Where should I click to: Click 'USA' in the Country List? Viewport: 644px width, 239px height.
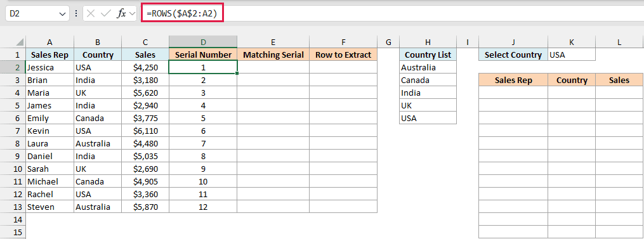coord(428,118)
